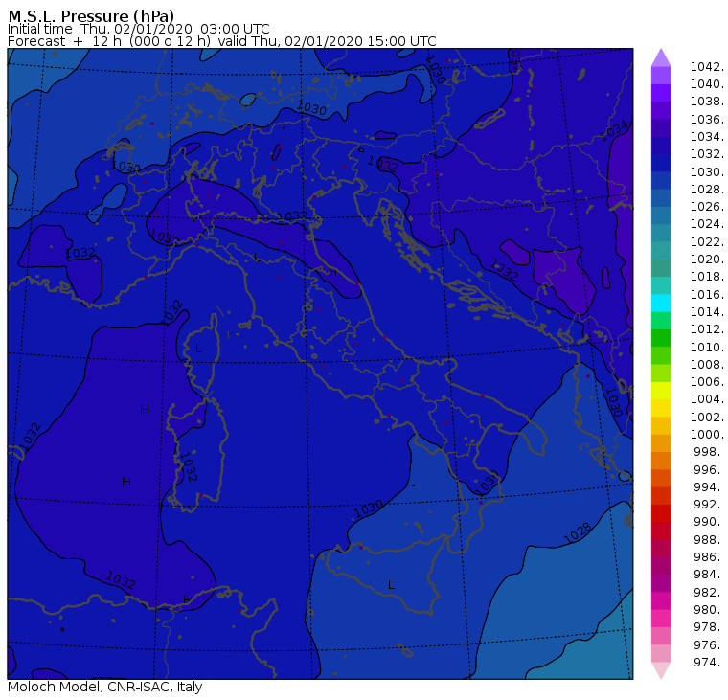Click the 1028 contour label on the map
This screenshot has height=700, width=728.
click(578, 532)
